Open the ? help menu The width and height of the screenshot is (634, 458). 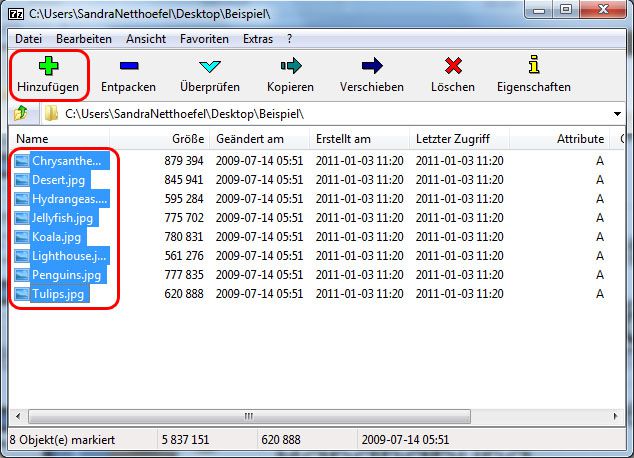[290, 39]
